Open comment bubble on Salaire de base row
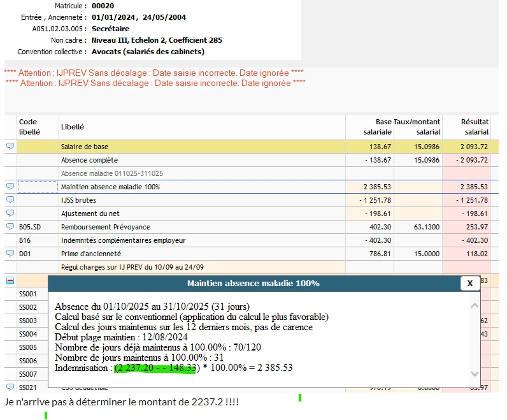Screen dimensions: 507x420 point(10,146)
